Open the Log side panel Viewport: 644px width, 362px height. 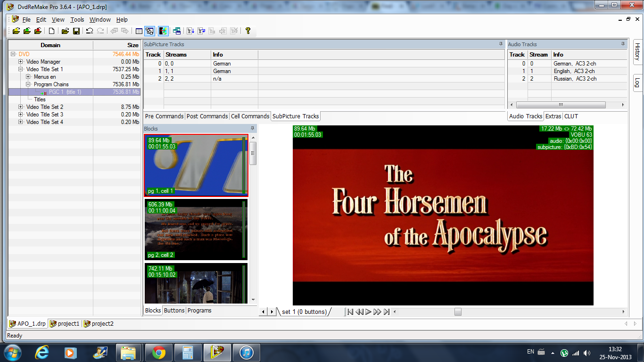click(x=637, y=82)
